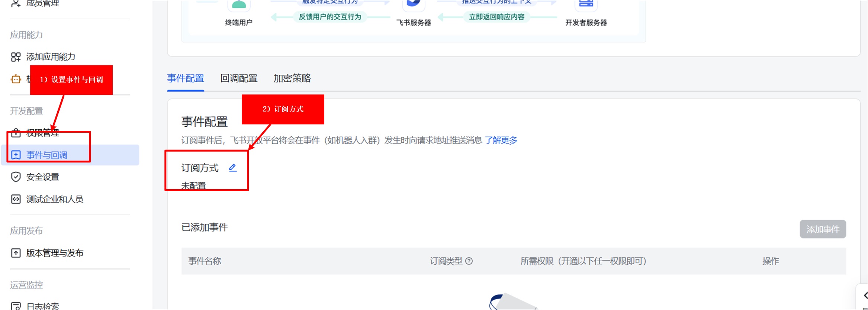Click the pencil edit icon beside 订阅方式
The height and width of the screenshot is (310, 868).
click(233, 168)
